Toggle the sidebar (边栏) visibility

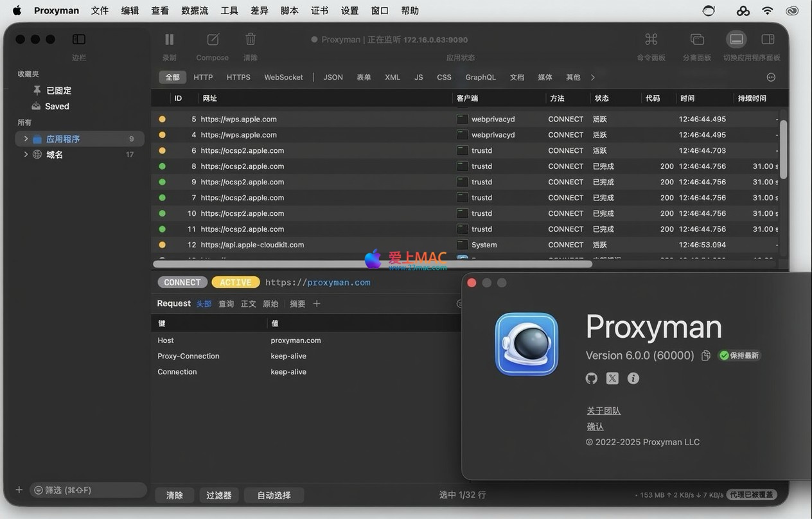click(x=79, y=40)
